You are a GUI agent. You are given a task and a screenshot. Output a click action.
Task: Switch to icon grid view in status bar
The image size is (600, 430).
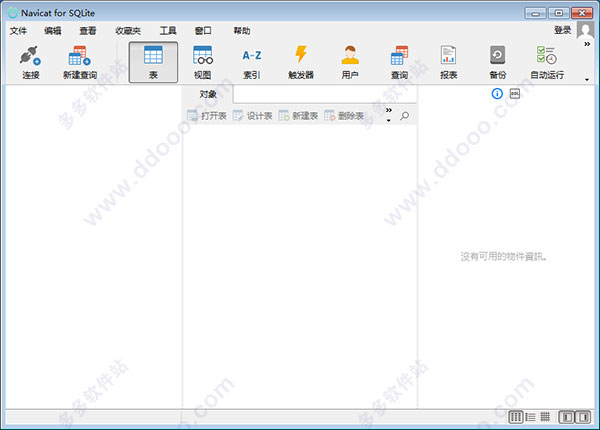click(515, 417)
